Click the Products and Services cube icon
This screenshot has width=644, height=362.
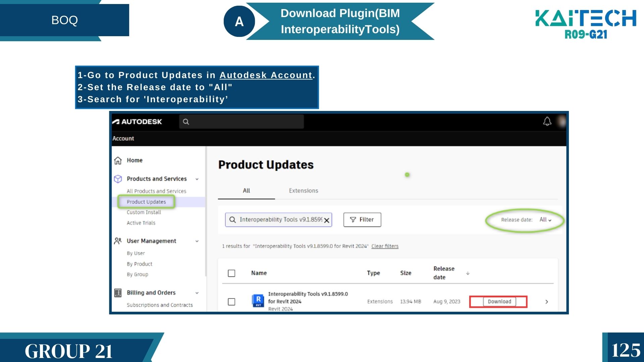pyautogui.click(x=118, y=179)
